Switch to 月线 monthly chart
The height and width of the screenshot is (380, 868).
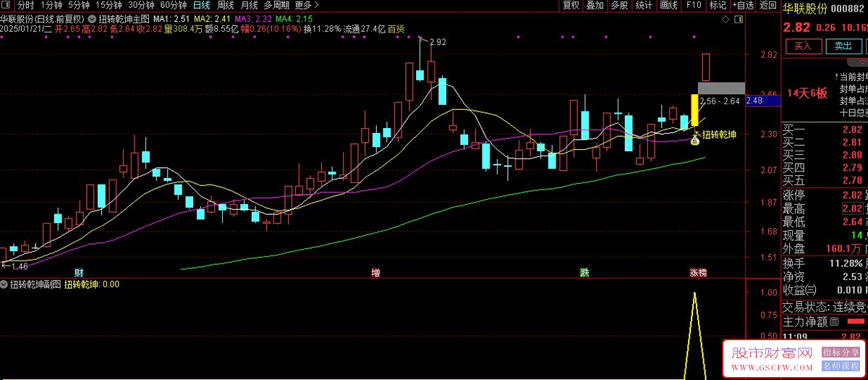[x=250, y=5]
